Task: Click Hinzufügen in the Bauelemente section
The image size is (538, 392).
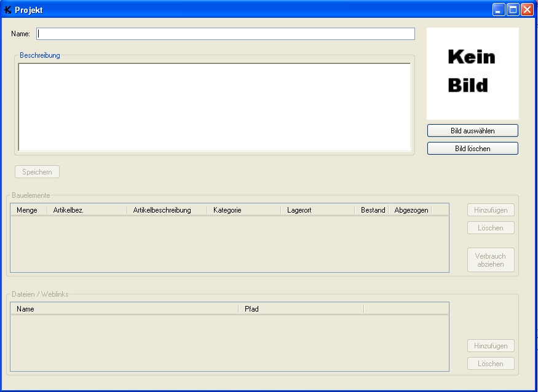Action: pos(491,210)
